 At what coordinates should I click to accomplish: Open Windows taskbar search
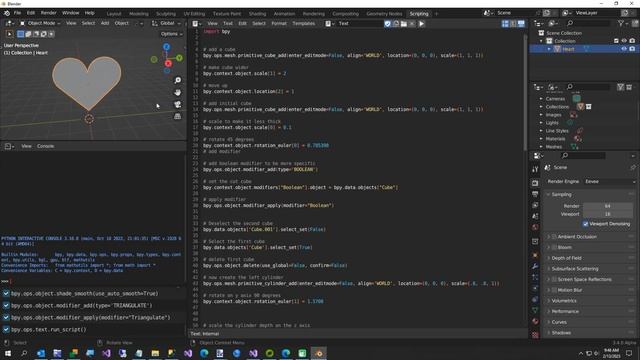[x=24, y=353]
